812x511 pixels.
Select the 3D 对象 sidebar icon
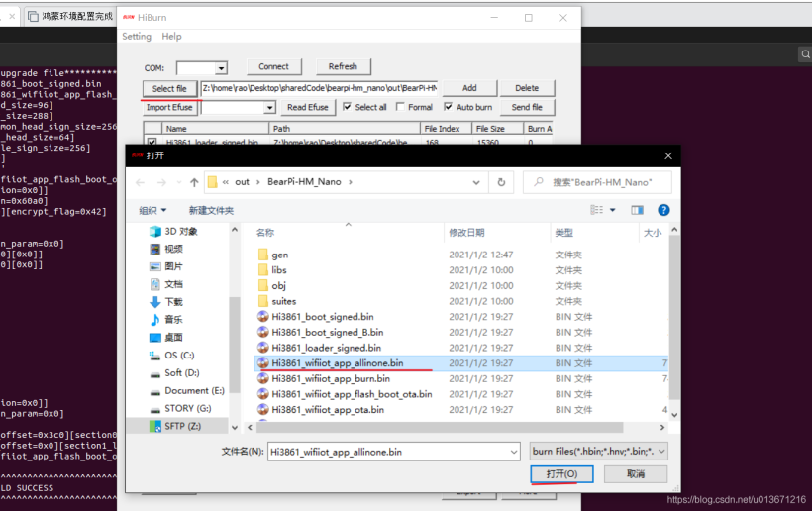[x=154, y=232]
